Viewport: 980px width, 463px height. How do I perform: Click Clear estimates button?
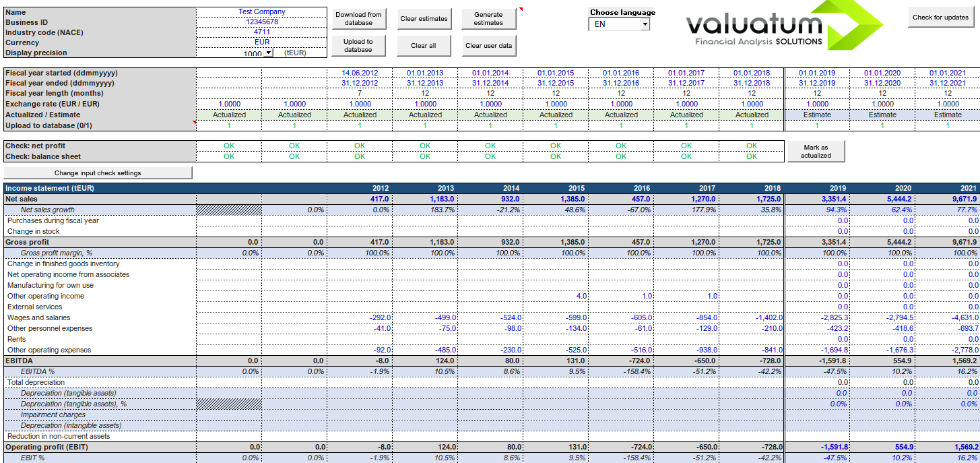pyautogui.click(x=424, y=19)
